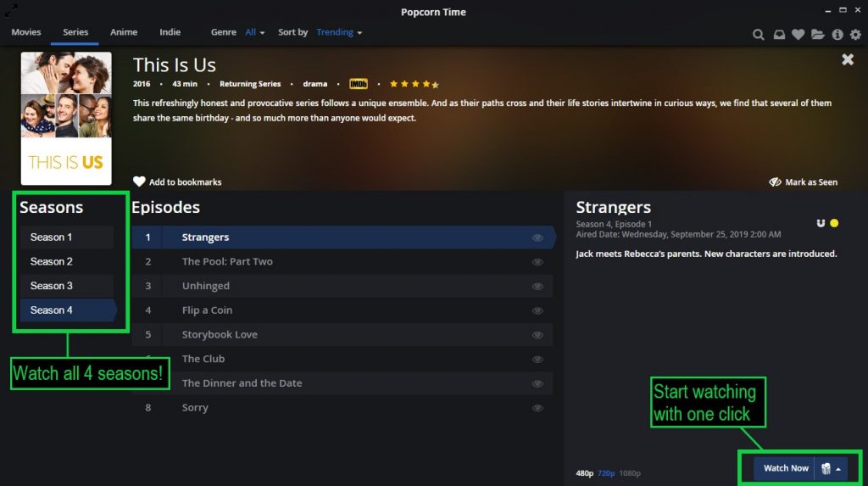Open the Settings gear icon

(855, 35)
